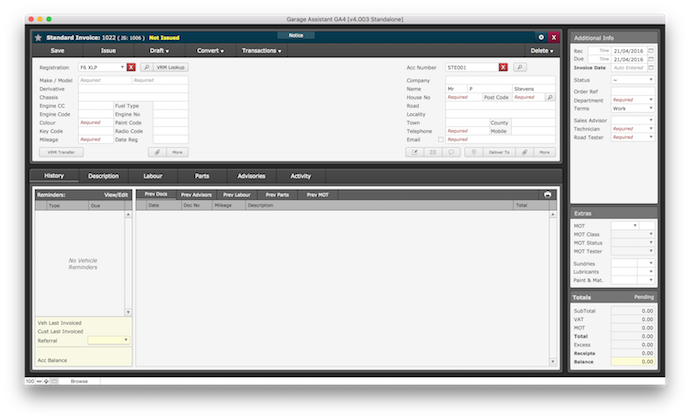Click the customer email envelope icon
This screenshot has height=420, width=690.
(433, 152)
